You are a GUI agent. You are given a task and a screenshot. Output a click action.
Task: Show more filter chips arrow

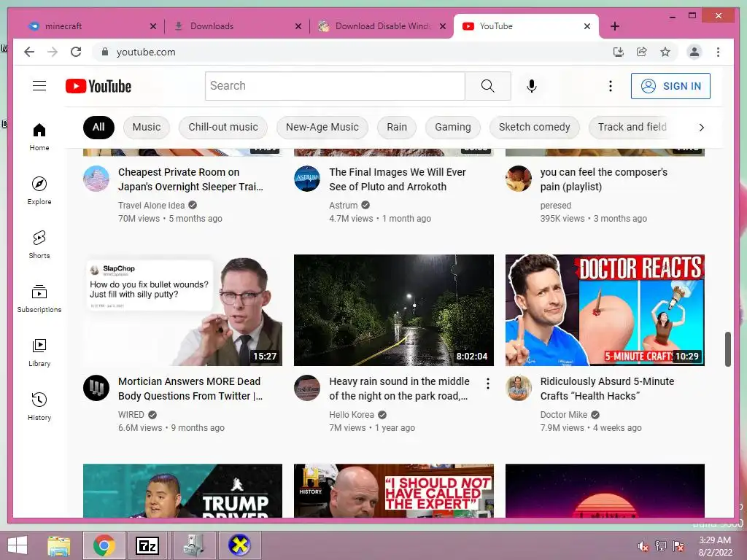[701, 128]
